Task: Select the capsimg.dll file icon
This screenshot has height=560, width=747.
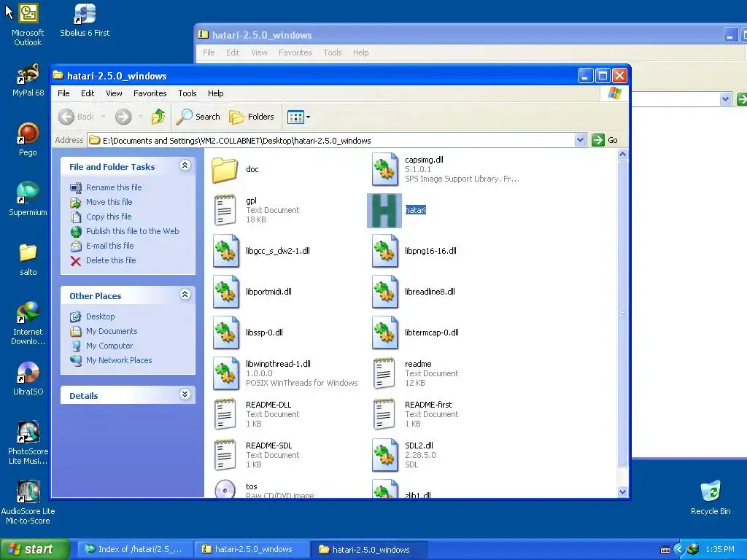Action: (384, 169)
